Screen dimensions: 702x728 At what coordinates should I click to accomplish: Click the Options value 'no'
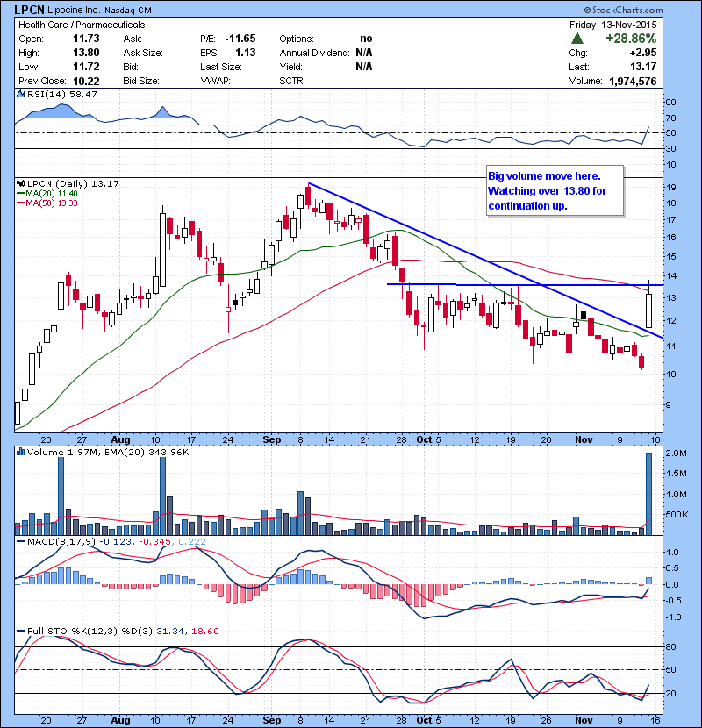click(366, 39)
